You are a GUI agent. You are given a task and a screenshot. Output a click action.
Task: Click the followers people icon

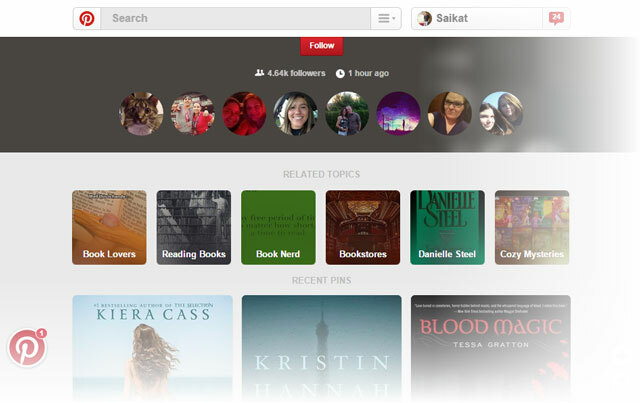tap(260, 73)
